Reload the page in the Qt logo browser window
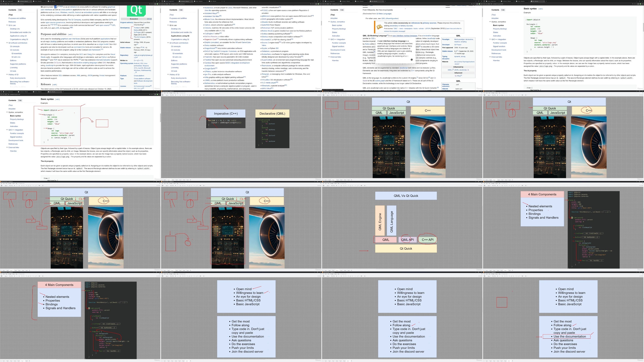This screenshot has height=362, width=644. coord(6,4)
